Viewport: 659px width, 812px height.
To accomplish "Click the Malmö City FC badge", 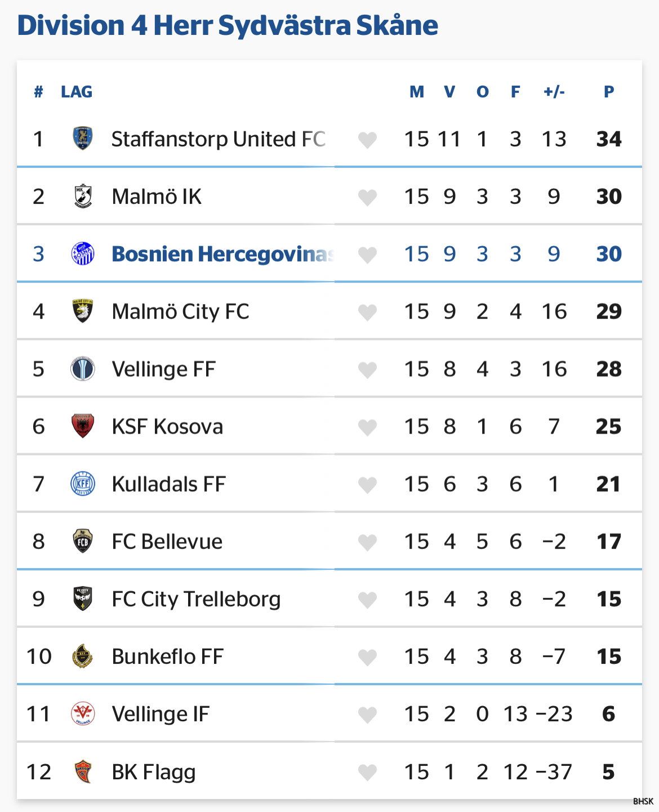I will click(83, 311).
